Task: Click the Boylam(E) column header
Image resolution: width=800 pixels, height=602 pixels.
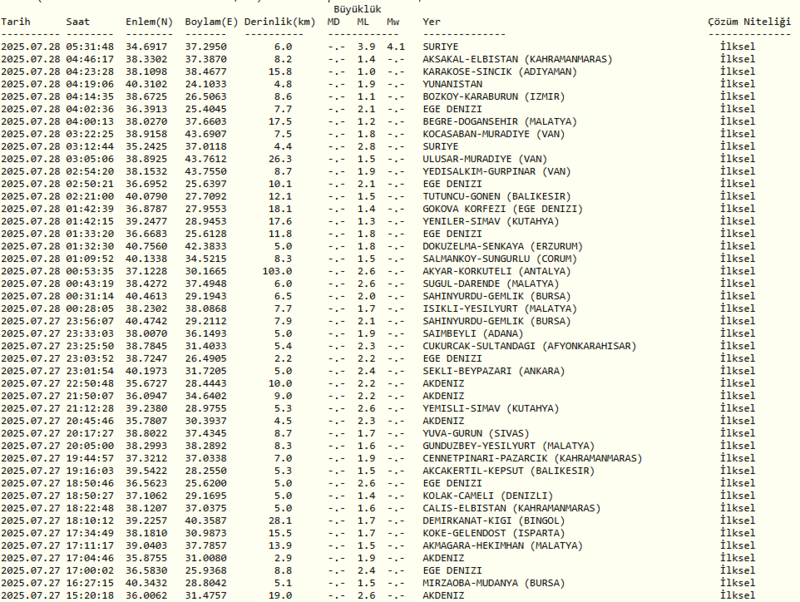Action: pyautogui.click(x=207, y=18)
